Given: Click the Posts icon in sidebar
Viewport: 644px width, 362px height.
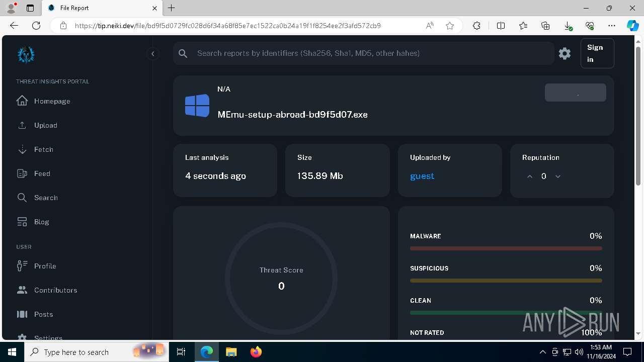Looking at the screenshot, I should 22,314.
